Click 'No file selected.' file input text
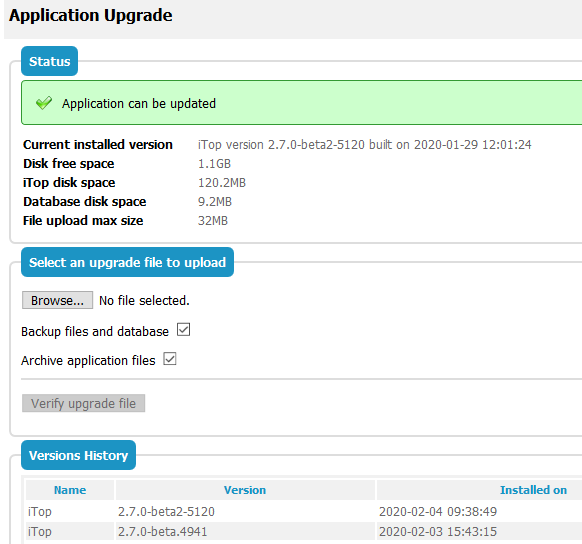The width and height of the screenshot is (582, 544). 144,301
